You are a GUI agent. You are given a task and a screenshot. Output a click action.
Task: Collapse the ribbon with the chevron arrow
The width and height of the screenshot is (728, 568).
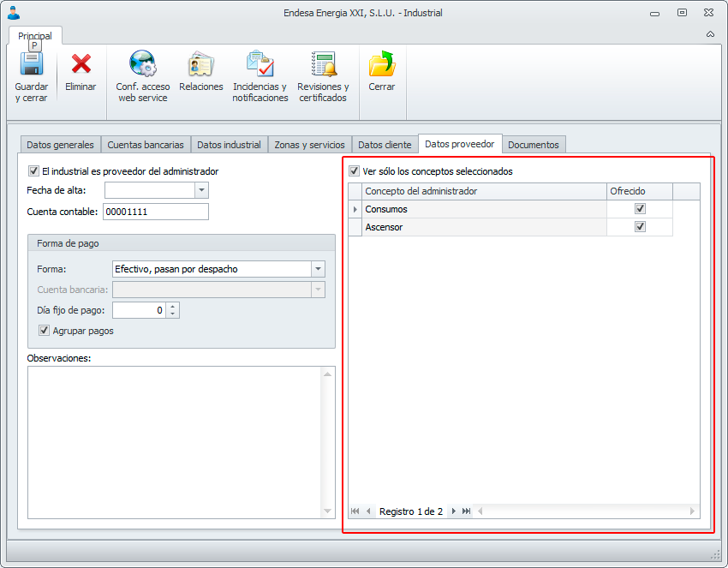click(710, 34)
